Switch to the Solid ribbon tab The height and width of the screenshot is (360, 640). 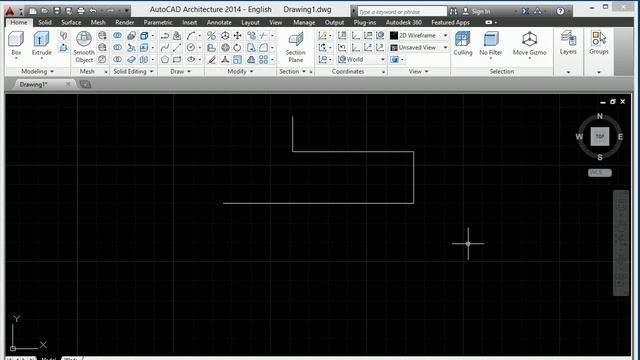[x=45, y=22]
